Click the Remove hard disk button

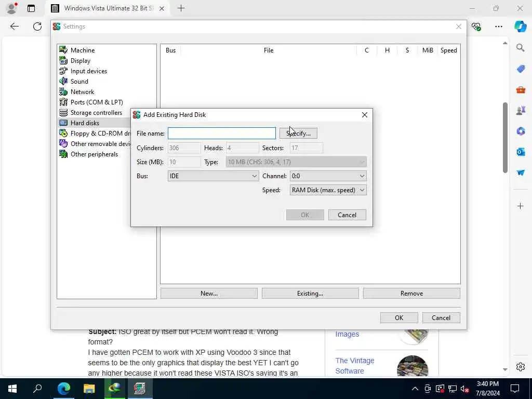(411, 294)
